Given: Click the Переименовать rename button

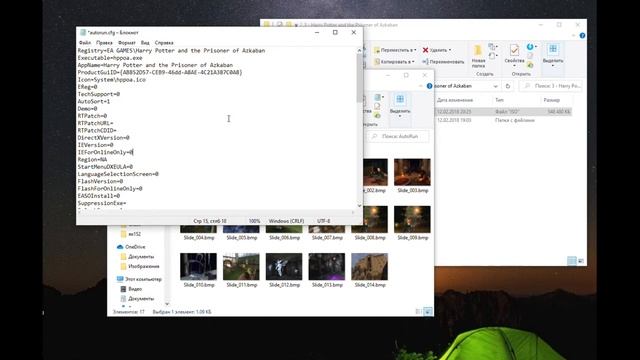Looking at the screenshot, I should pos(443,62).
